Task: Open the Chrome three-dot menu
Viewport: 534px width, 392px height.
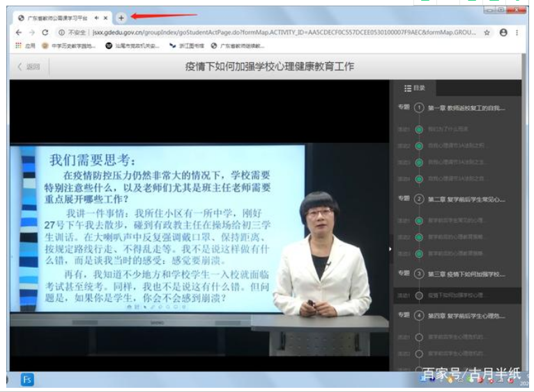Action: pyautogui.click(x=517, y=32)
